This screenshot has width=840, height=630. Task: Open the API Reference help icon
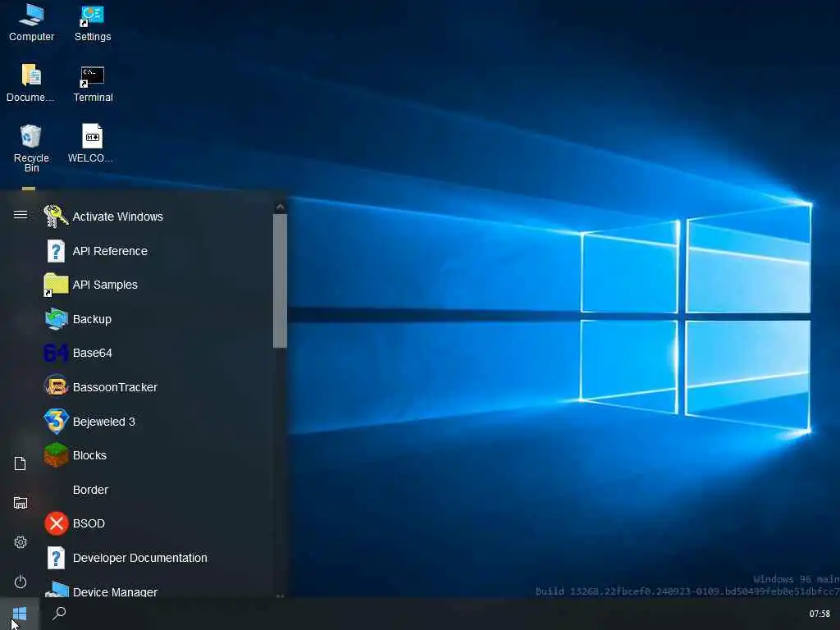[56, 251]
